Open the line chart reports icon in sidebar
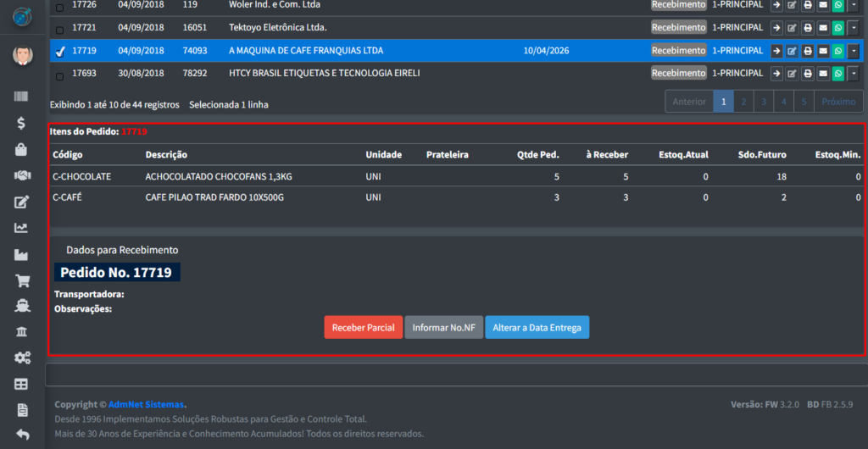 click(x=22, y=228)
